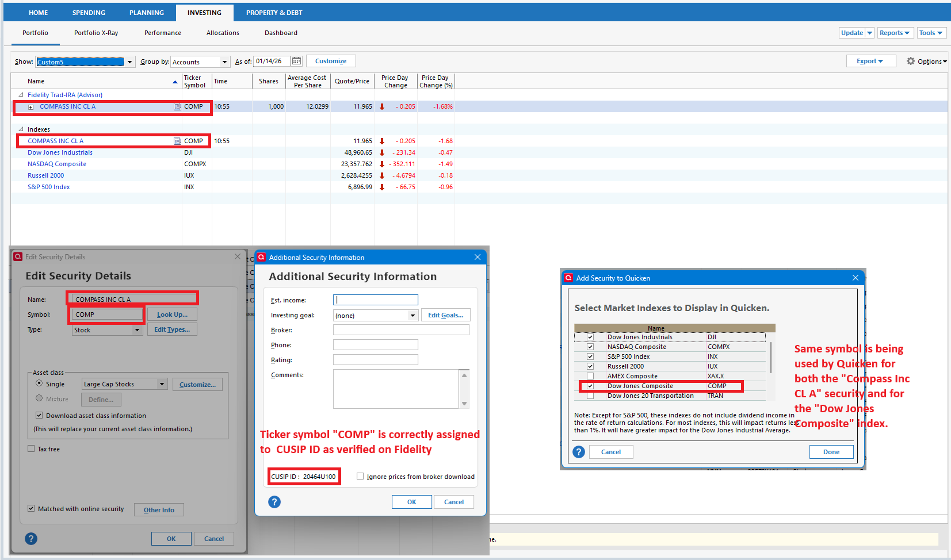Click help icon in Add Security dialog

pos(579,452)
